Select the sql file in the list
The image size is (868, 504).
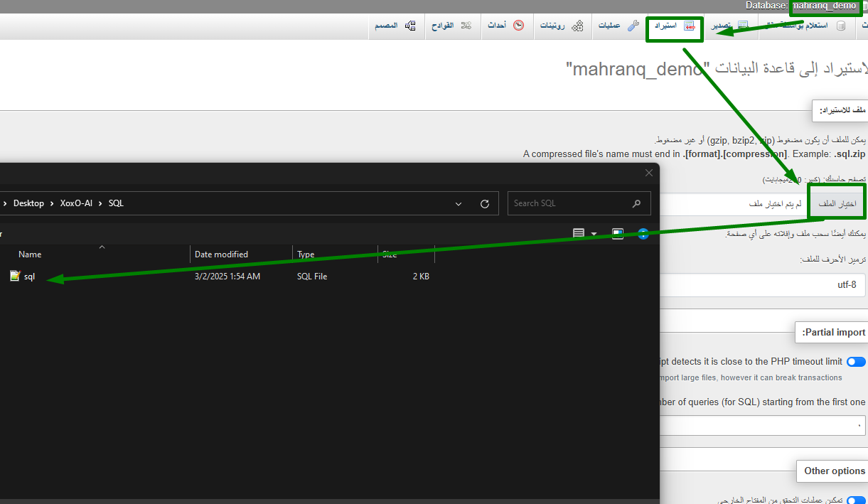point(29,277)
